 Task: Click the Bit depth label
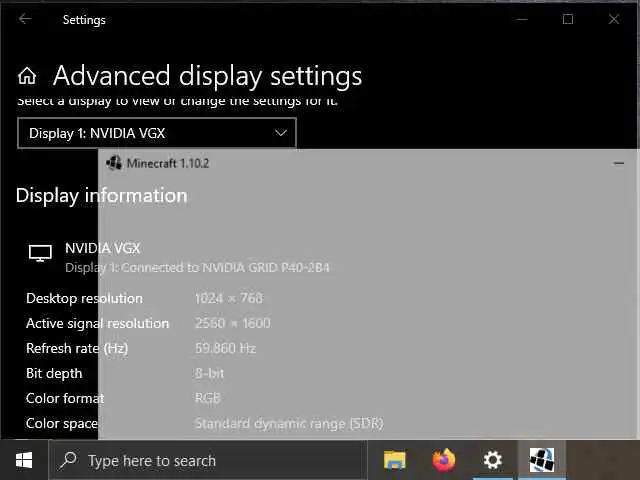[54, 373]
